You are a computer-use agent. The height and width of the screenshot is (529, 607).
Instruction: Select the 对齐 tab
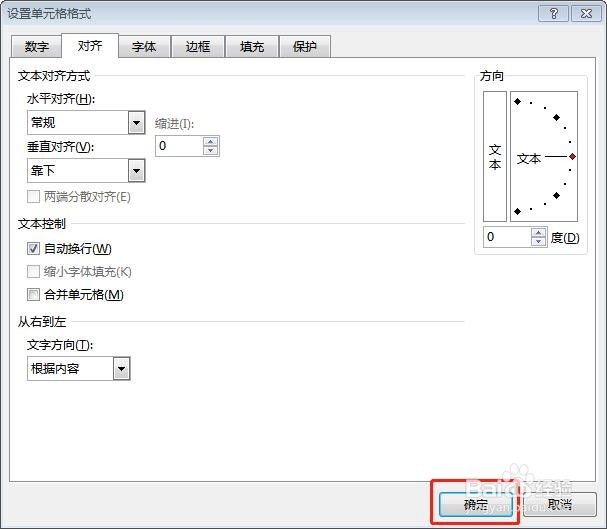(x=90, y=46)
